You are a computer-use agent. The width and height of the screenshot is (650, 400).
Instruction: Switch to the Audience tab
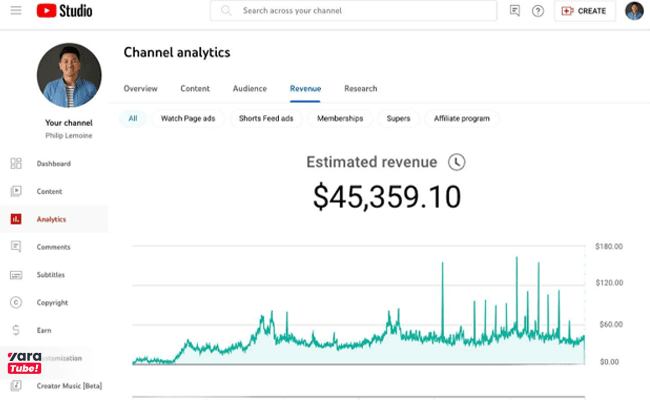pyautogui.click(x=250, y=89)
